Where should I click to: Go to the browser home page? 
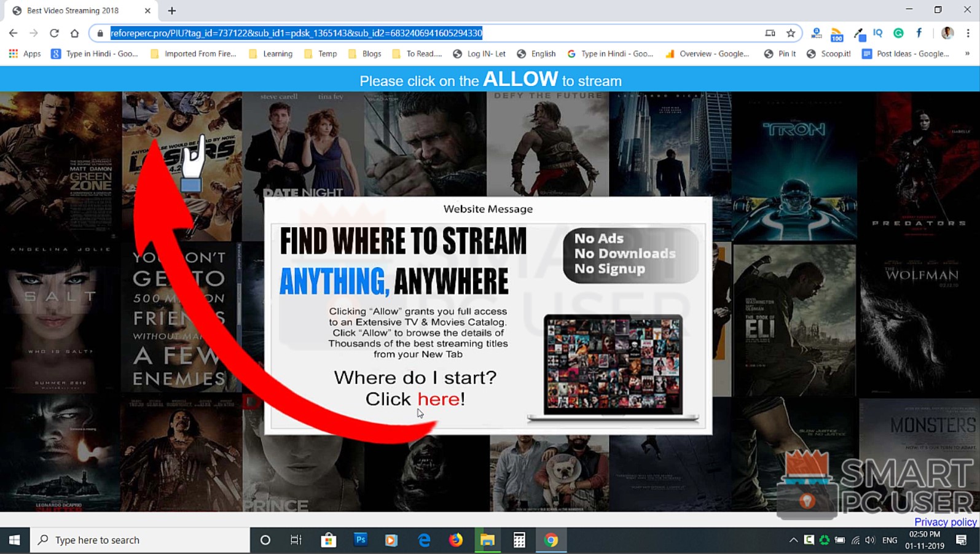(x=74, y=33)
